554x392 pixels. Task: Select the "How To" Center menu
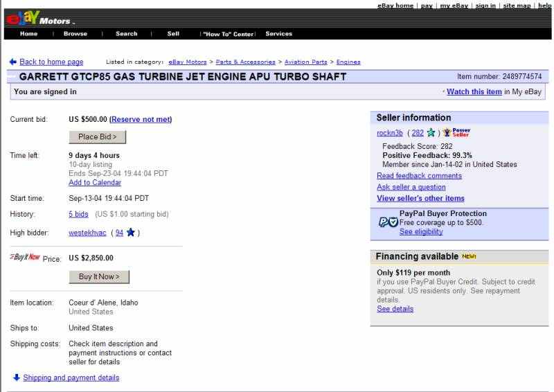228,34
